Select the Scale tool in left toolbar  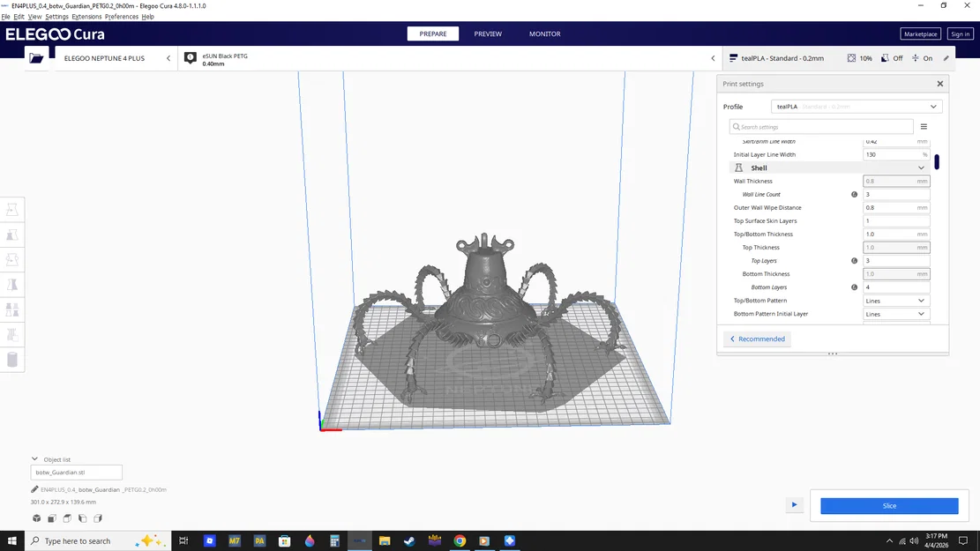pyautogui.click(x=11, y=235)
